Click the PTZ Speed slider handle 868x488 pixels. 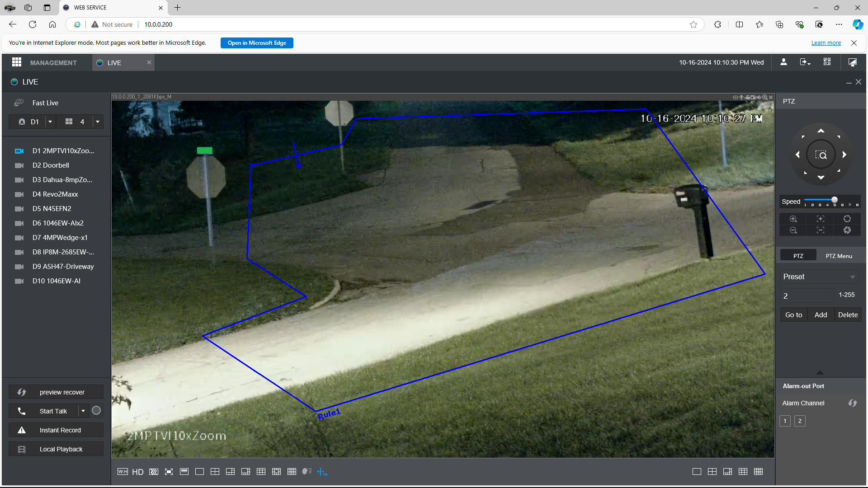835,200
